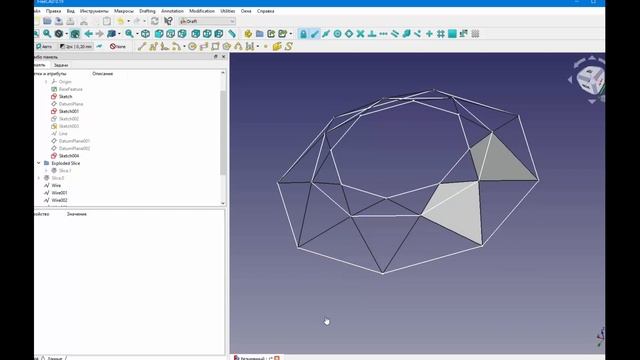Click the model tree scrollbar down arrow
Image resolution: width=640 pixels, height=360 pixels.
(x=223, y=203)
